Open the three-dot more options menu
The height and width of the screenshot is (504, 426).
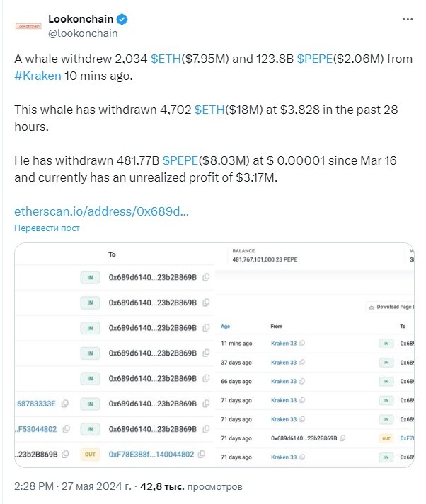click(408, 20)
